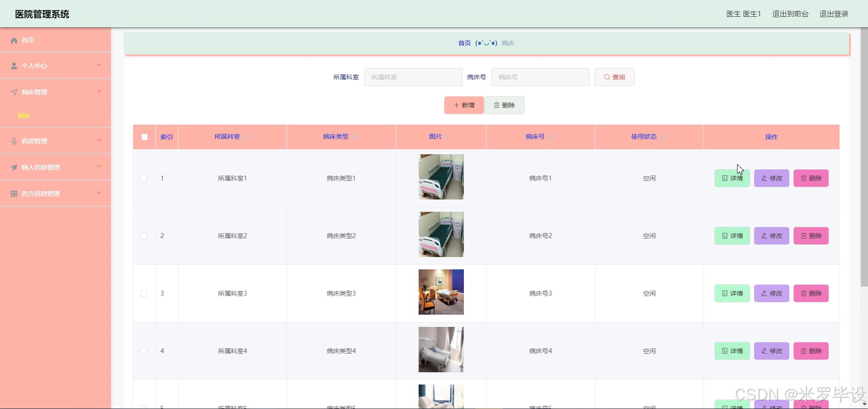Sort by 病床号 column arrows

(x=551, y=137)
